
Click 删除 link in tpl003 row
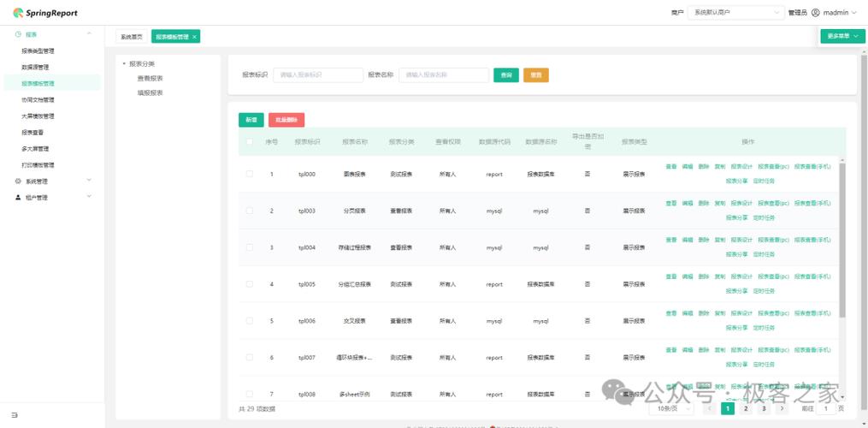(704, 203)
